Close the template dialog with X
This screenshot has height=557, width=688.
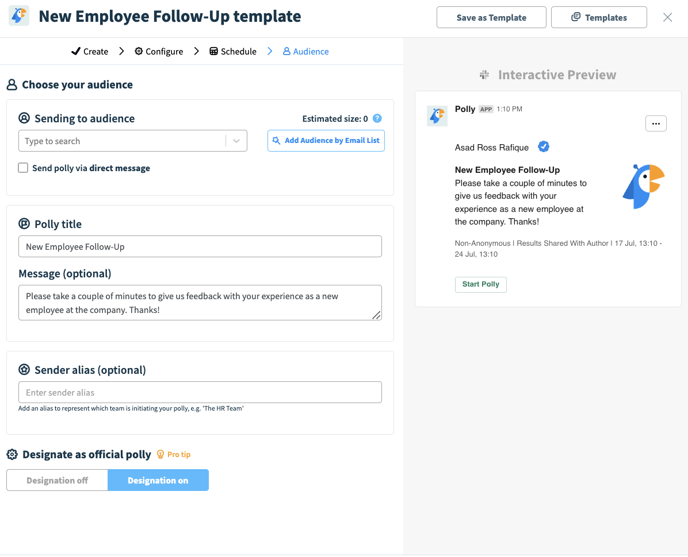[x=667, y=17]
